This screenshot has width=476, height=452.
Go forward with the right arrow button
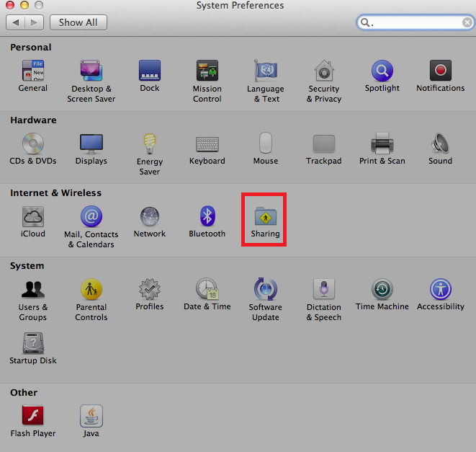coord(35,22)
